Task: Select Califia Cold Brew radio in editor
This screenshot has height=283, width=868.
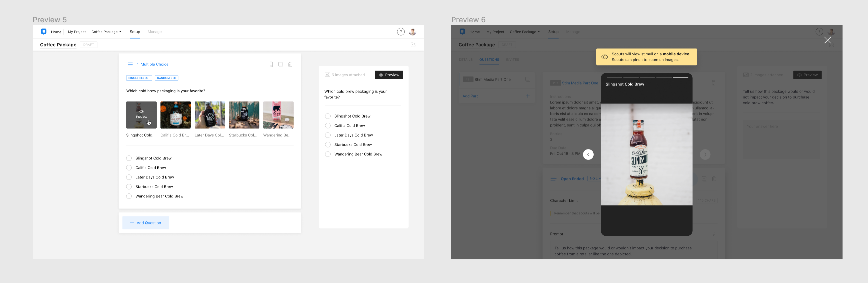Action: (x=129, y=167)
